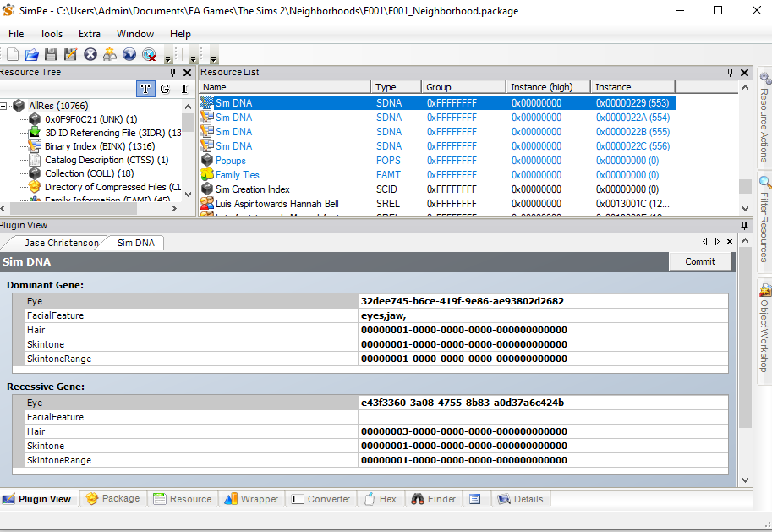Toggle the G group view button
This screenshot has width=772, height=532.
(x=165, y=89)
